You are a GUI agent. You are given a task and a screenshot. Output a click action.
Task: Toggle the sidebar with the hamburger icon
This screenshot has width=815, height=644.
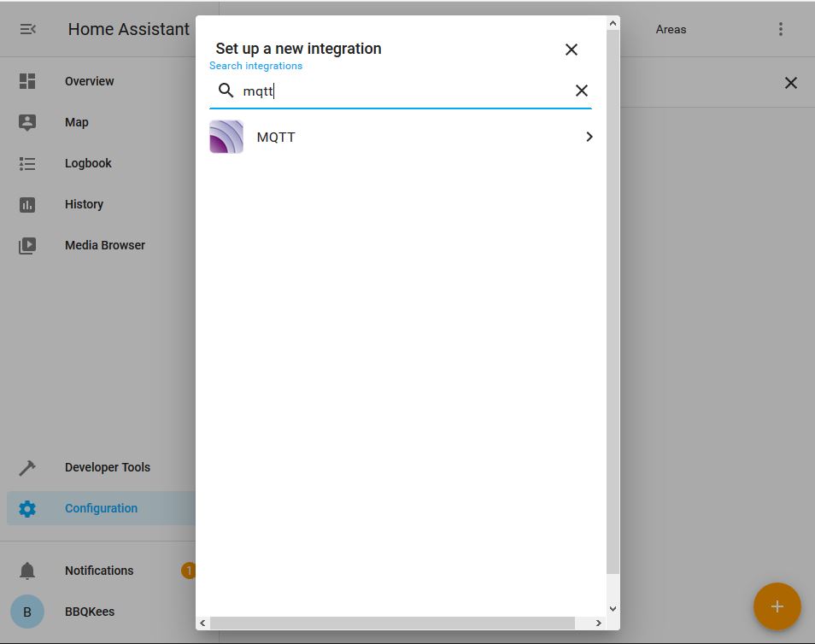click(x=28, y=28)
